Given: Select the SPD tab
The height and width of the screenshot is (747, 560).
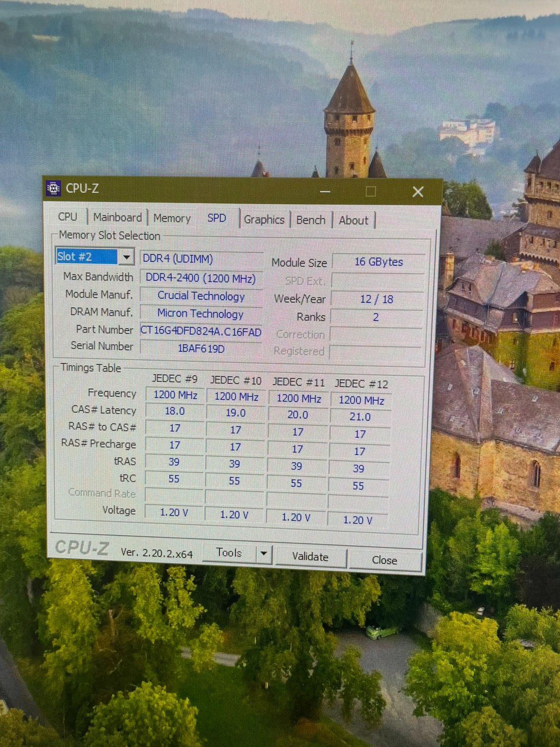Looking at the screenshot, I should pyautogui.click(x=217, y=218).
